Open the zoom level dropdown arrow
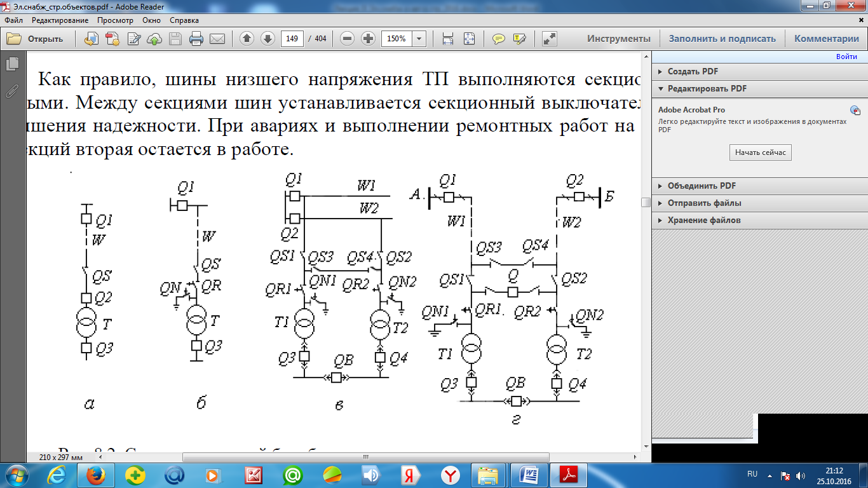 (x=419, y=39)
